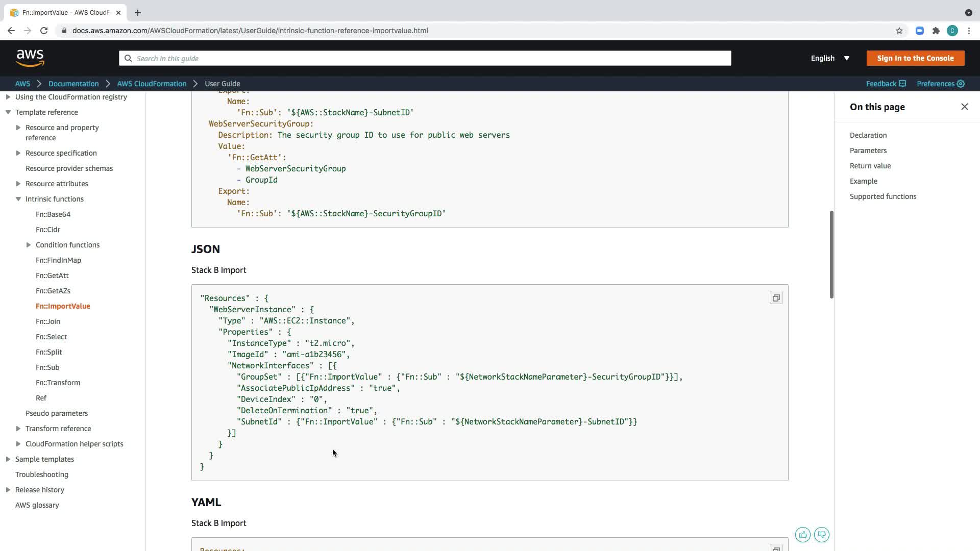980x551 pixels.
Task: Copy the JSON Stack B Import code
Action: click(x=776, y=298)
